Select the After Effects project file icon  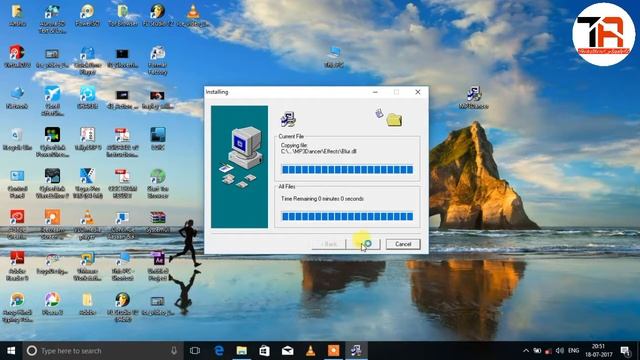coord(158,266)
